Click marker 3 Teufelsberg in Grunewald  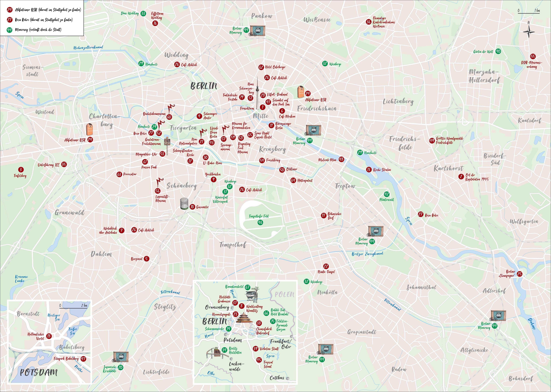21,169
